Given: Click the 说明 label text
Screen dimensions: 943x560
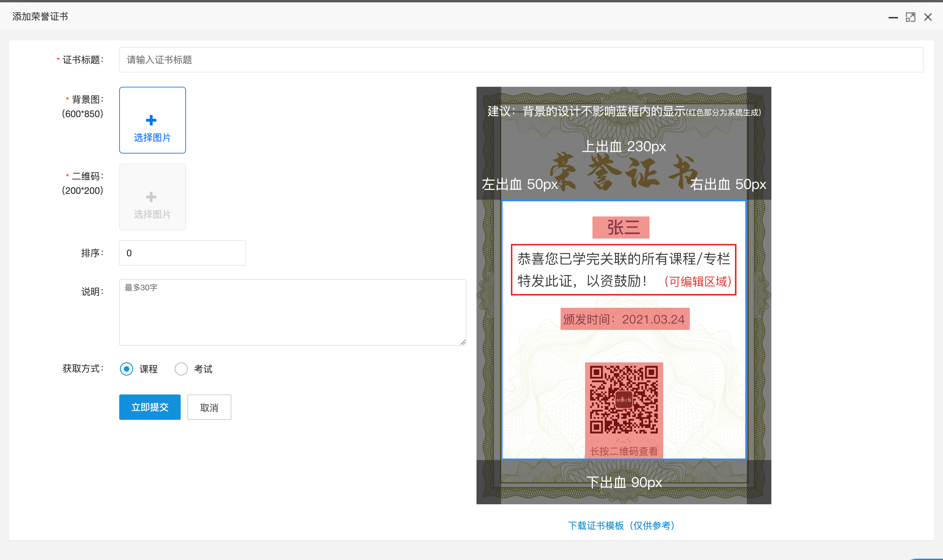Looking at the screenshot, I should (92, 291).
